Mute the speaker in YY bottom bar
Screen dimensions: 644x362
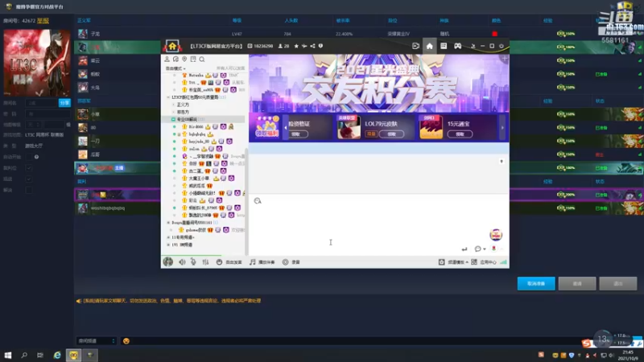click(x=182, y=262)
